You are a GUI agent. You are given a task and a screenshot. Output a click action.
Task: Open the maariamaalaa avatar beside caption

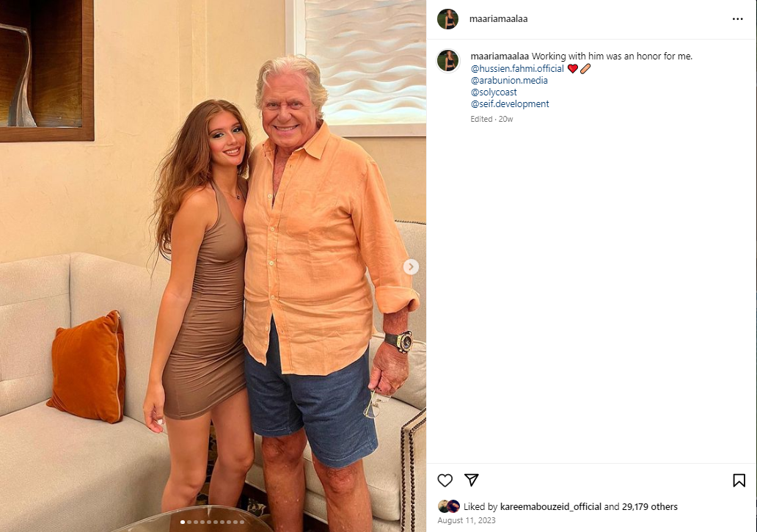click(x=447, y=61)
